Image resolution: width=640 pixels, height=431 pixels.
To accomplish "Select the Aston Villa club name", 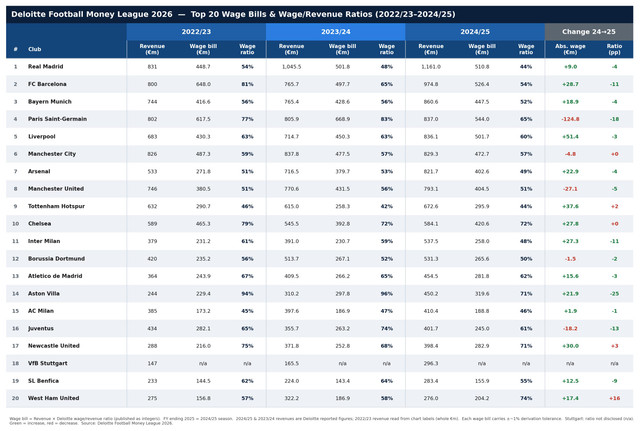I will (x=44, y=293).
